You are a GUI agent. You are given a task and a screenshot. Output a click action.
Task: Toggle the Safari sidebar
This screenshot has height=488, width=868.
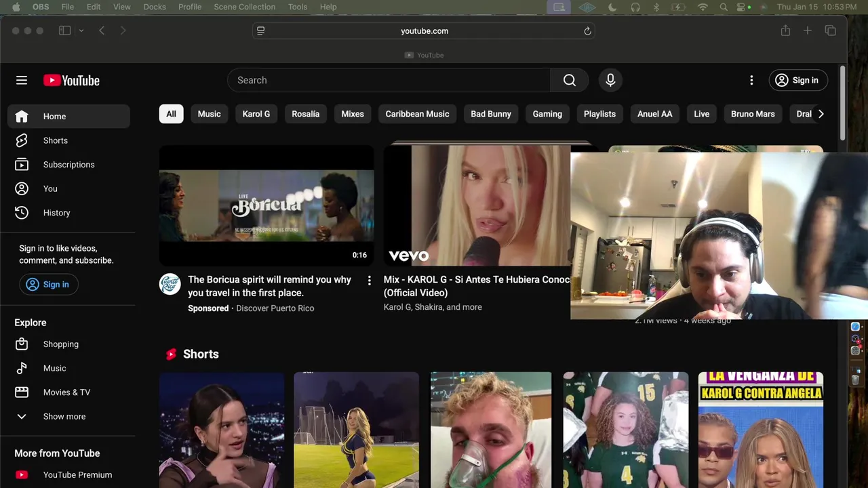pos(65,30)
